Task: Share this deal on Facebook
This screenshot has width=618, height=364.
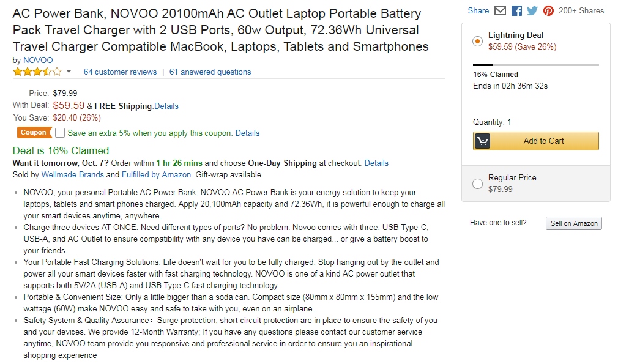Action: click(x=516, y=10)
